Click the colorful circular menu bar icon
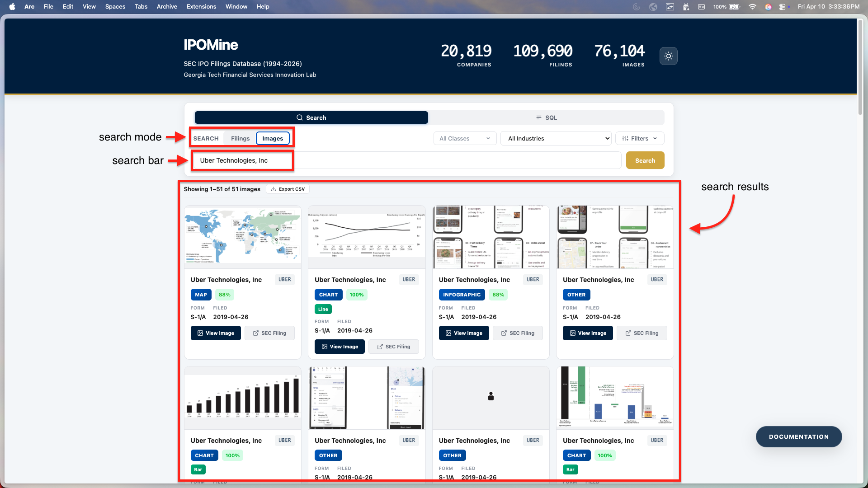Viewport: 868px width, 488px height. [768, 6]
